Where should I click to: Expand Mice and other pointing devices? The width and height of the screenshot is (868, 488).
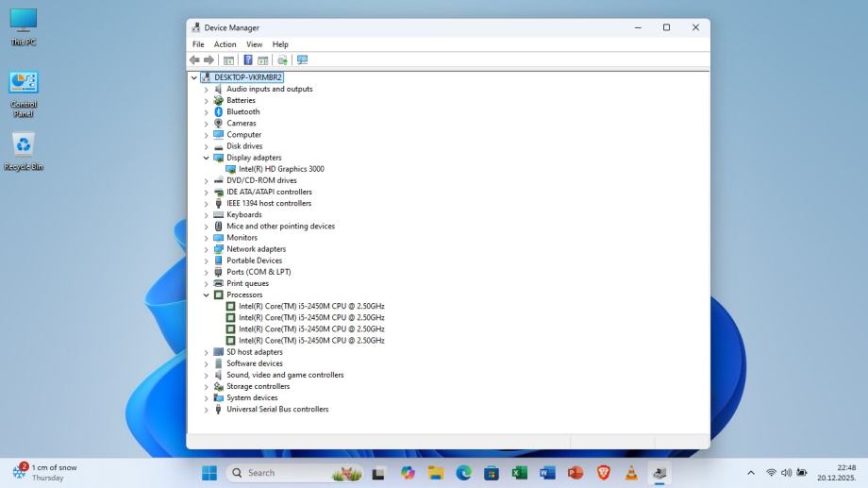click(x=206, y=227)
